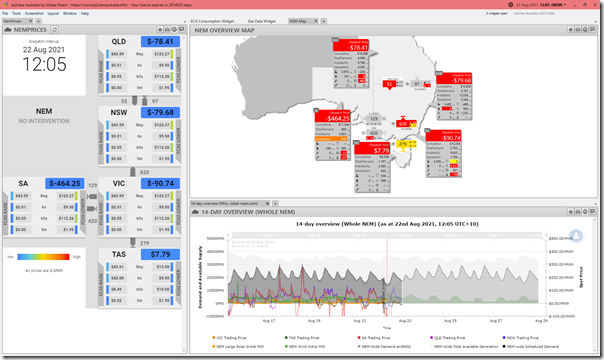Click the VIC price box $-90.74

click(x=160, y=183)
